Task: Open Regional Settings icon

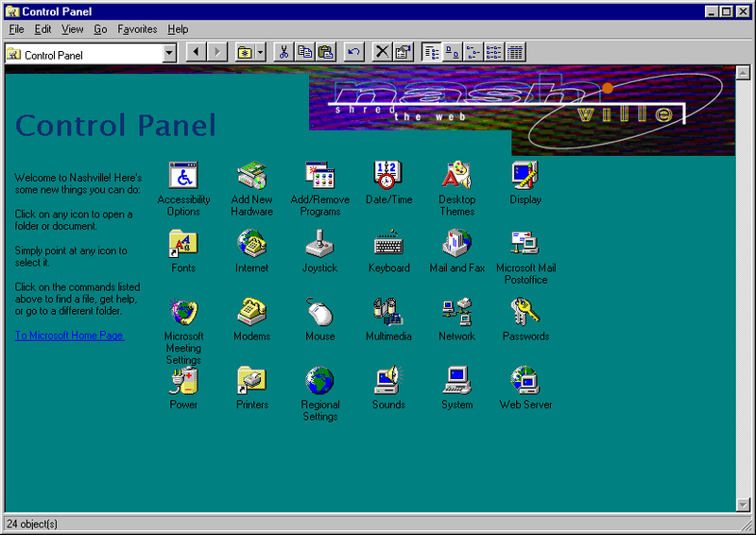Action: click(320, 381)
